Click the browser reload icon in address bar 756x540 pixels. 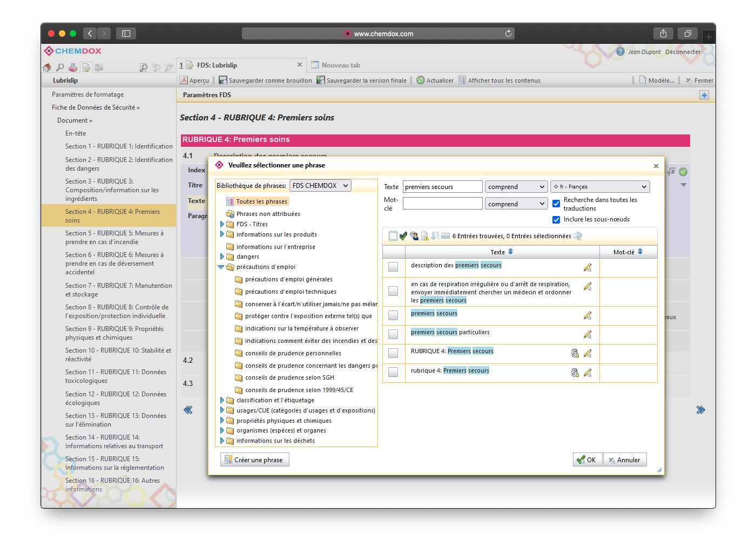[508, 33]
